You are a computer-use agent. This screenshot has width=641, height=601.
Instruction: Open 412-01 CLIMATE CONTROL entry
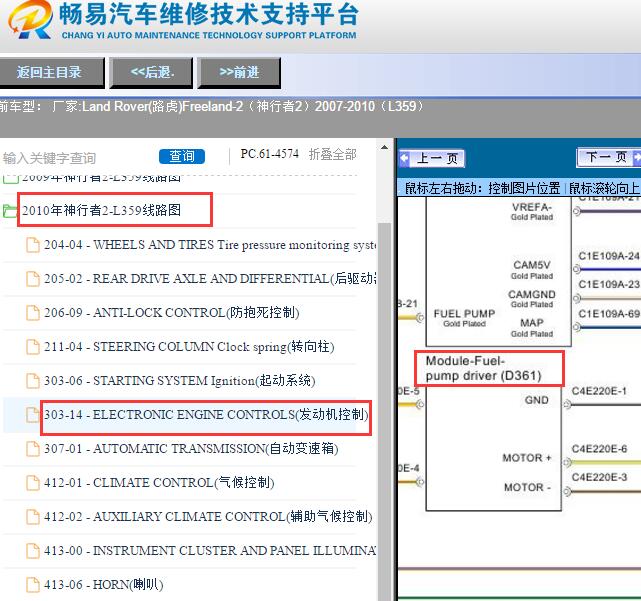[159, 482]
